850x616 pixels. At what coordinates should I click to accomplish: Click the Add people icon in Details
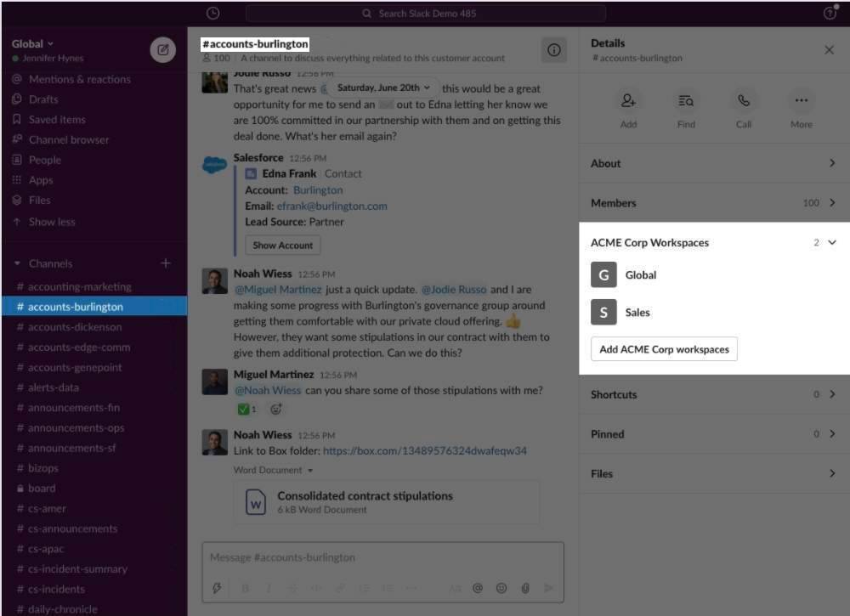tap(628, 100)
